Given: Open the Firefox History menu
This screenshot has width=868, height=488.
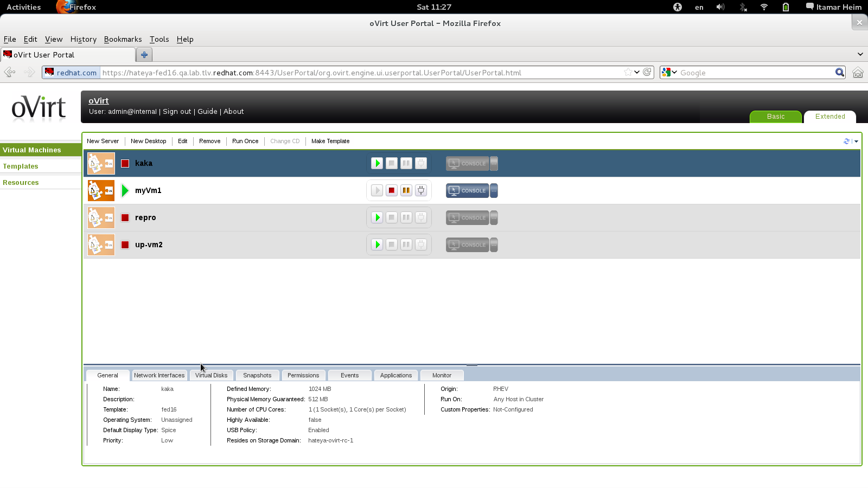Looking at the screenshot, I should (84, 39).
